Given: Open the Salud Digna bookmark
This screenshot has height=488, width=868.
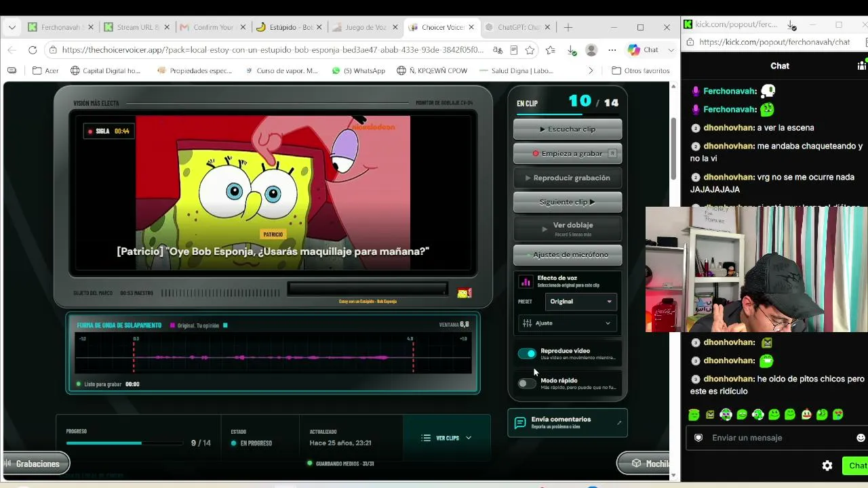Looking at the screenshot, I should pyautogui.click(x=516, y=70).
